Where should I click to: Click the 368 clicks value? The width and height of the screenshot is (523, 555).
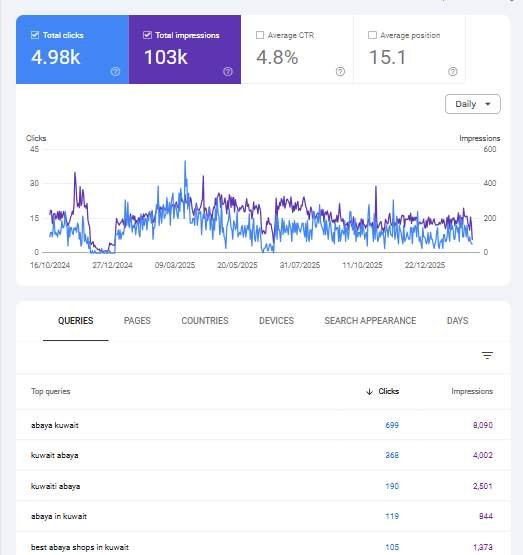point(392,455)
